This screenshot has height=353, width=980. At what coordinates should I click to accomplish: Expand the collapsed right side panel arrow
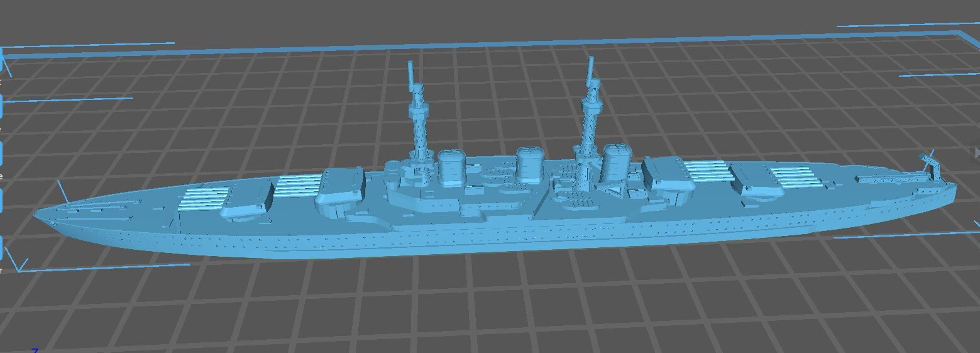pyautogui.click(x=976, y=153)
